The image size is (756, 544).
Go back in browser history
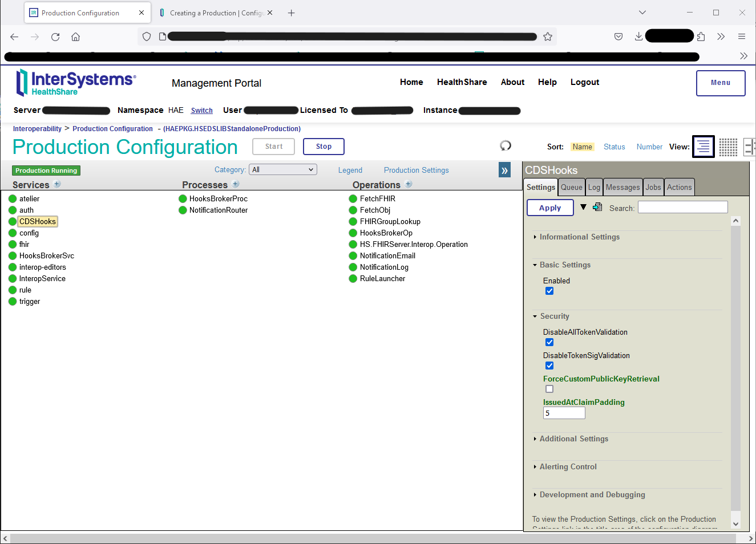point(14,36)
